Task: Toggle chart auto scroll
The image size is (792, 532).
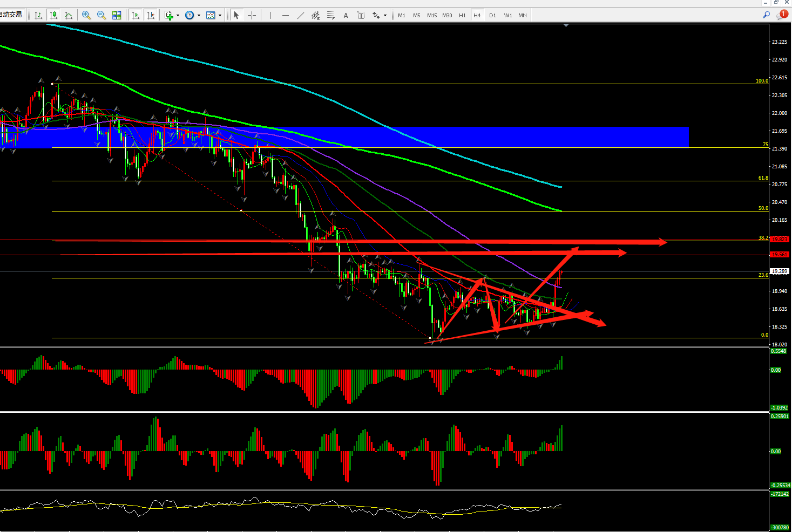Action: [x=136, y=15]
